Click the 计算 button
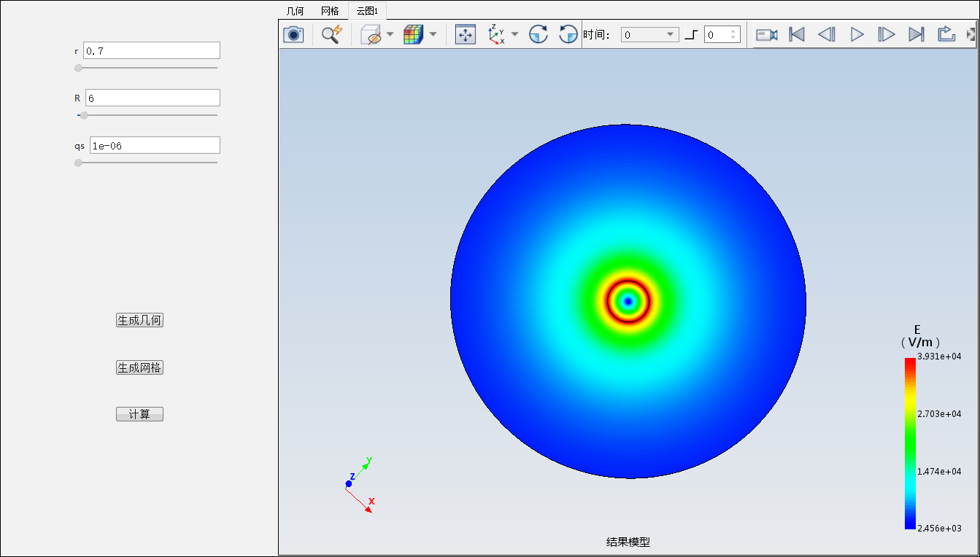 click(x=139, y=414)
